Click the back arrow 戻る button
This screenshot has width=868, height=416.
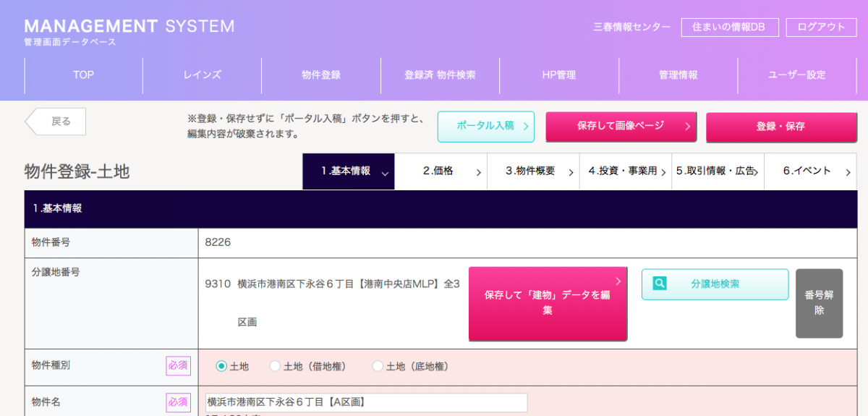coord(56,122)
